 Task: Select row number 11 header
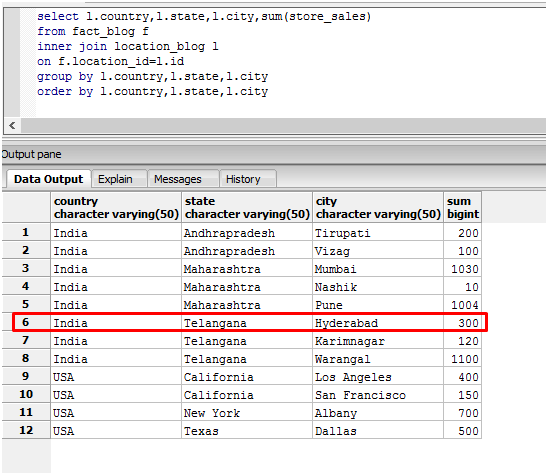(x=26, y=412)
